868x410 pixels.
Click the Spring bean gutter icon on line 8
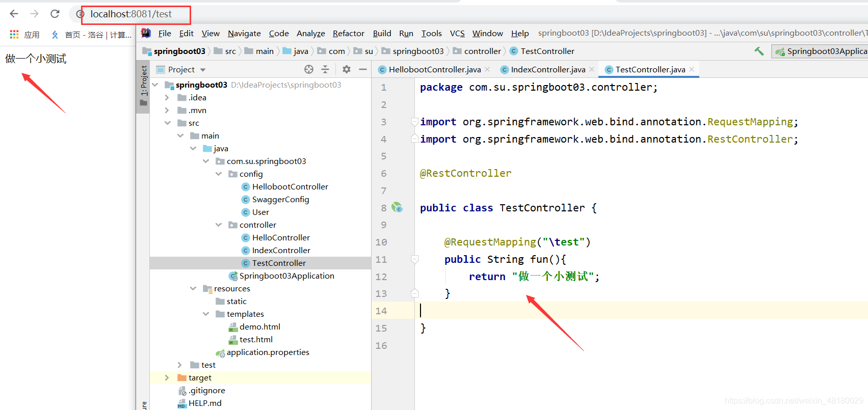click(397, 207)
